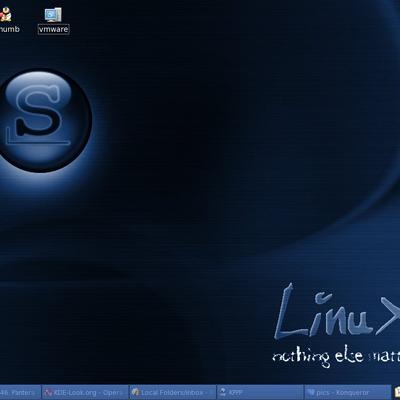Open the vmware desktop icon
Viewport: 400px width, 400px height.
click(53, 15)
